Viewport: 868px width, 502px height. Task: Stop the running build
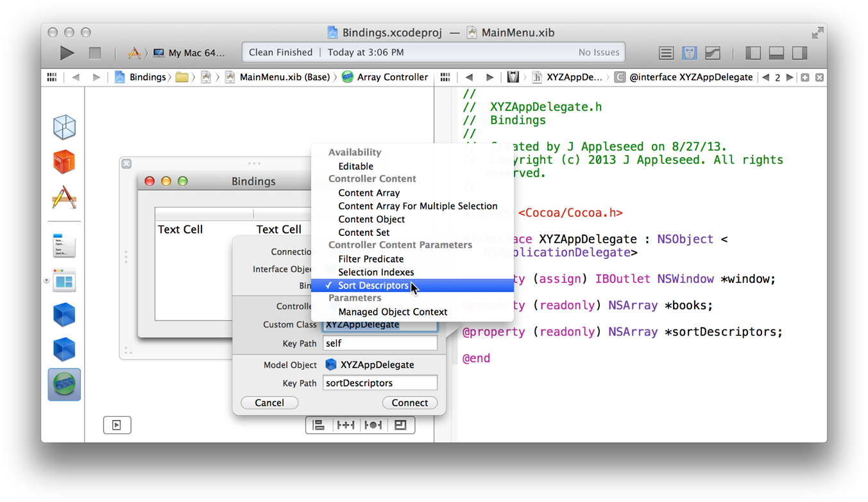95,53
